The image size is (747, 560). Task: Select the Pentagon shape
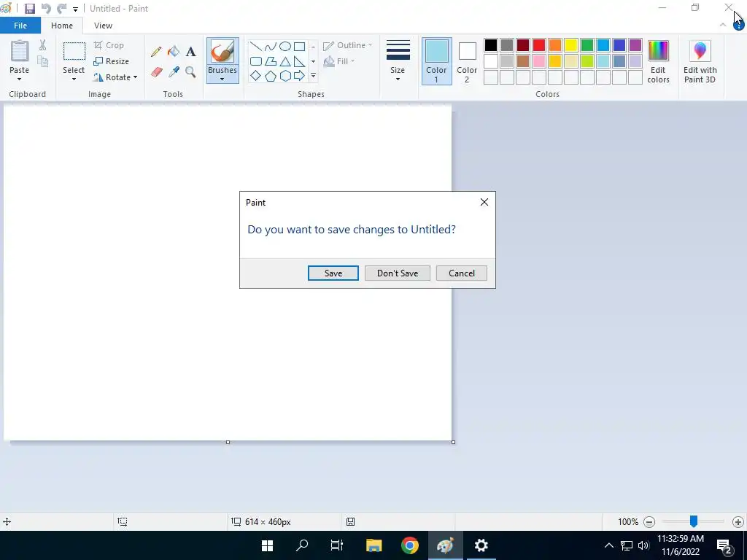270,76
